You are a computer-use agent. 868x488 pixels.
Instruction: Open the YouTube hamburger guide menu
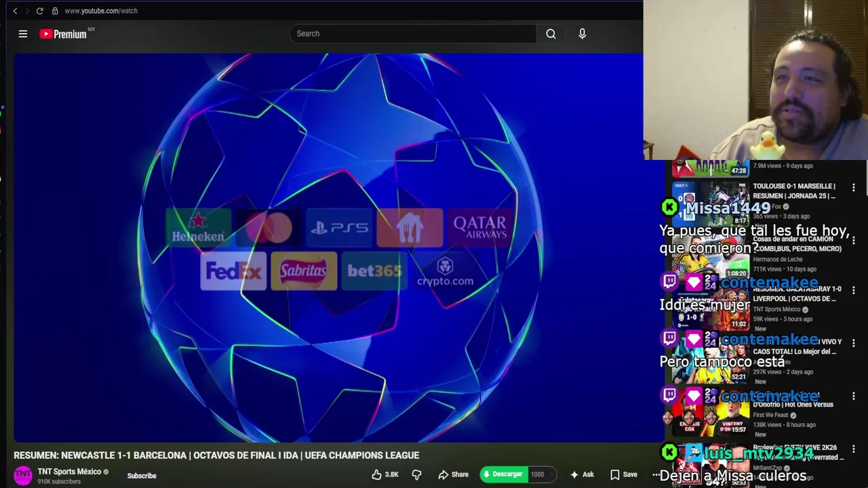click(x=22, y=34)
